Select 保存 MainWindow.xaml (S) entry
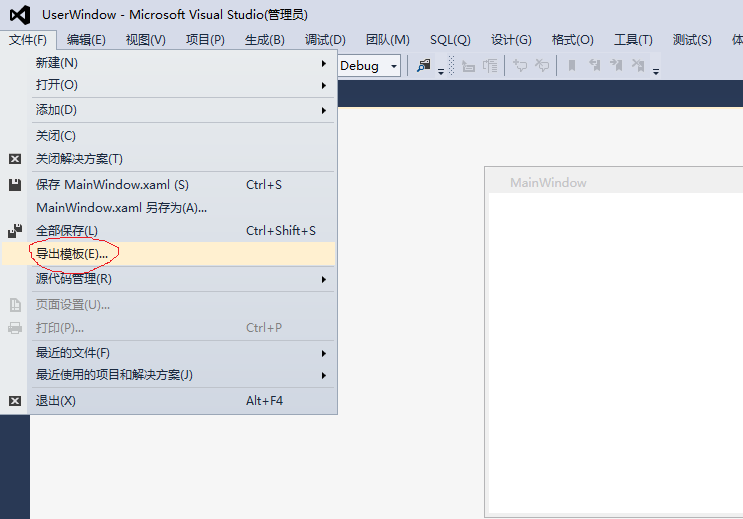Screen dimensions: 743x519 [x=169, y=185]
